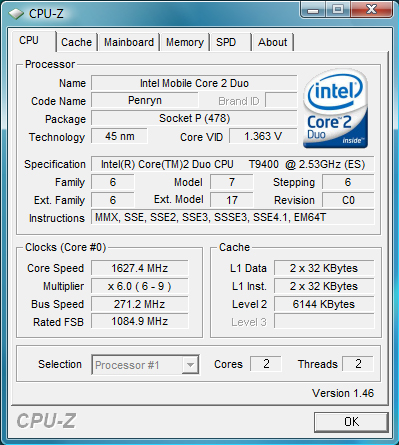Viewport: 399px width, 445px height.
Task: Click the OK button
Action: click(351, 422)
